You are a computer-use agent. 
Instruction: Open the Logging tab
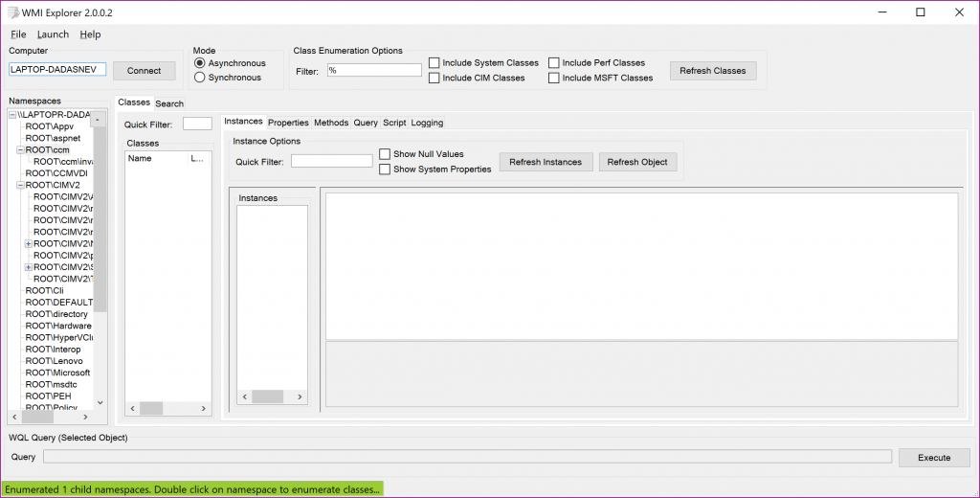click(x=427, y=123)
